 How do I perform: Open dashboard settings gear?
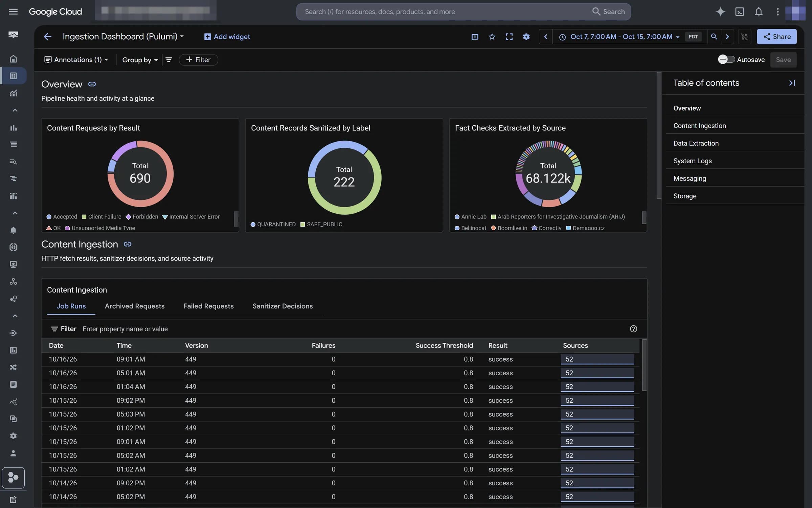point(526,37)
